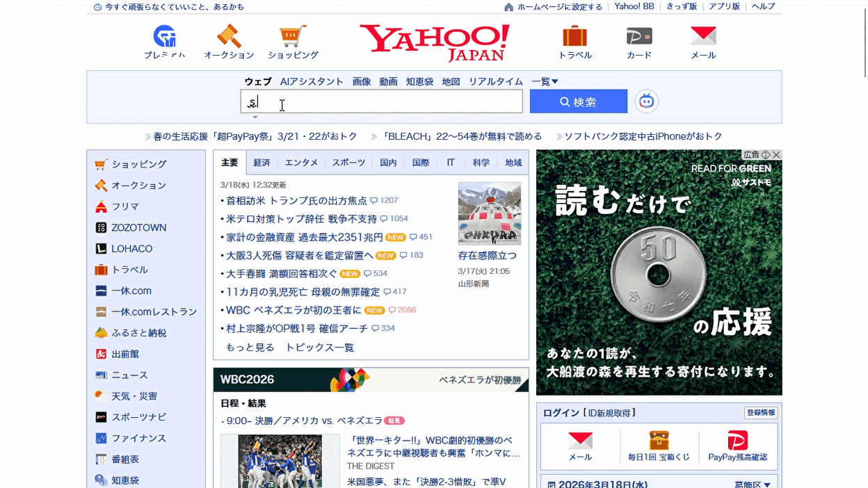This screenshot has height=488, width=868.
Task: Click inside the search input field
Action: [x=381, y=101]
